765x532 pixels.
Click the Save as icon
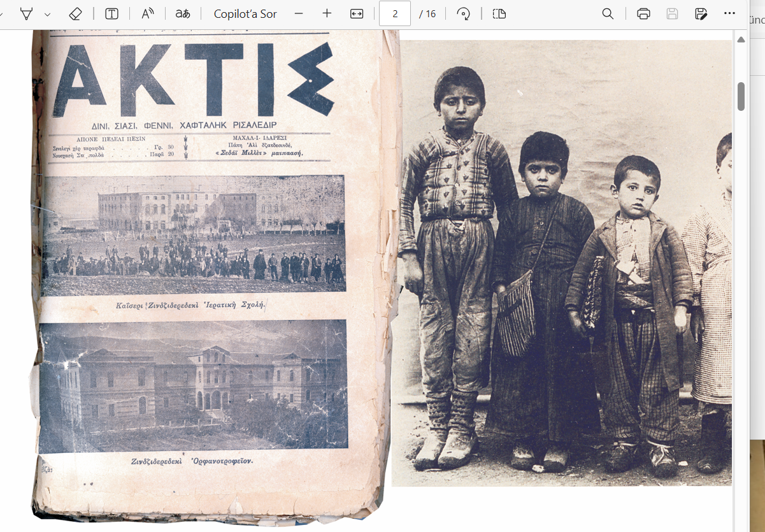click(x=701, y=14)
